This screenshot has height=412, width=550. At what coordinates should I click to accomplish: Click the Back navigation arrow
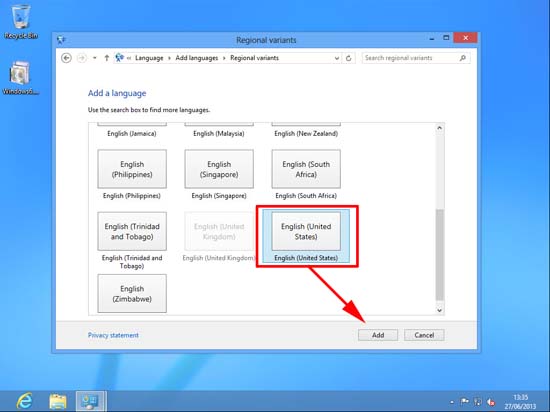point(66,58)
